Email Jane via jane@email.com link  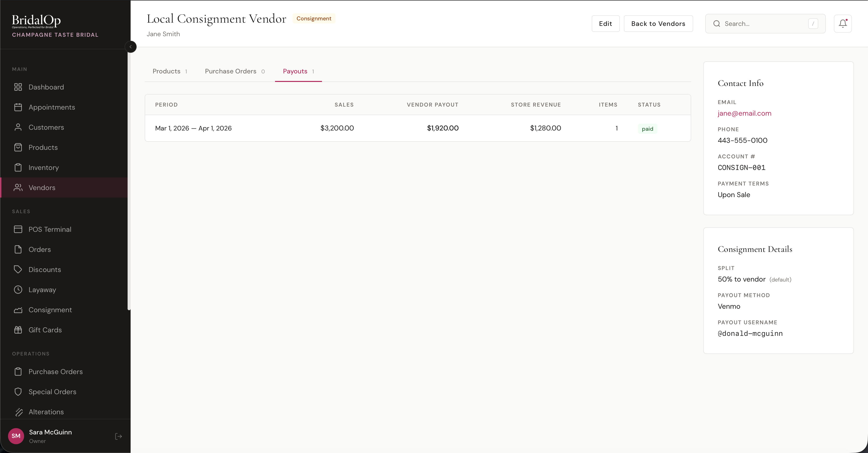pos(744,113)
